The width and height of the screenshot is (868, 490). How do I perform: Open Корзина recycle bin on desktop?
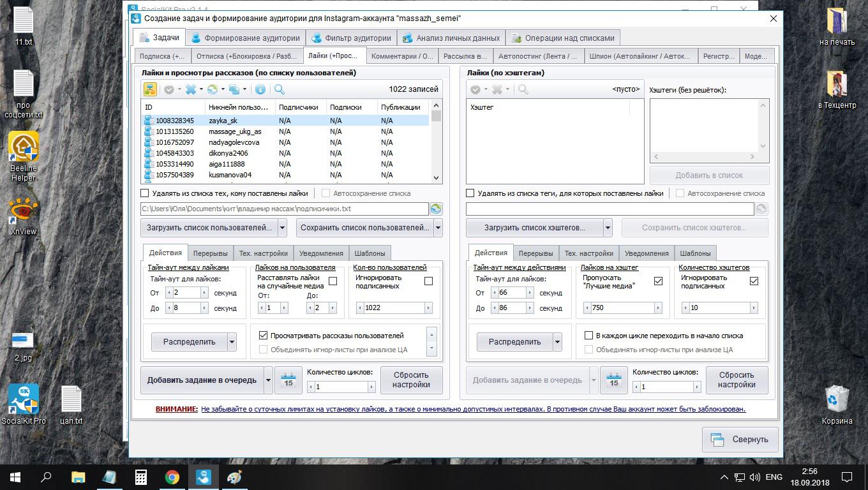pos(837,405)
